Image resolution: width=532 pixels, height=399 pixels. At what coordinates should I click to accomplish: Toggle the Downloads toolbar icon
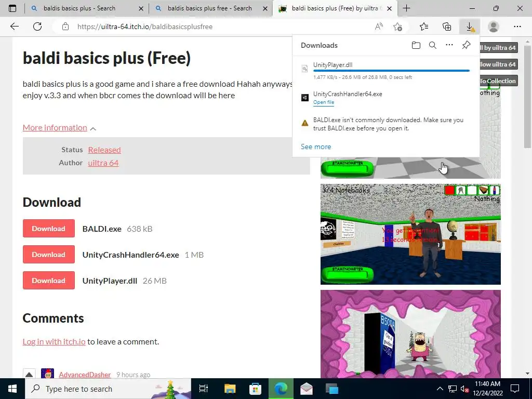click(x=470, y=26)
